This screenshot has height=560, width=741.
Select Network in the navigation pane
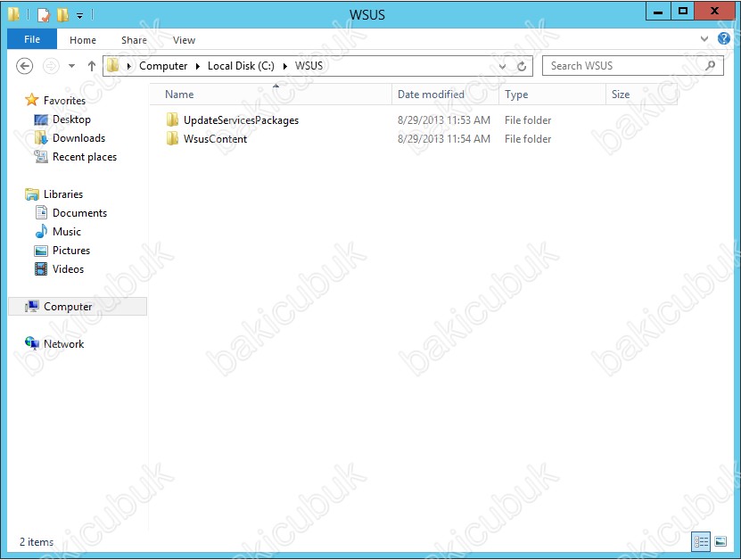(x=64, y=344)
